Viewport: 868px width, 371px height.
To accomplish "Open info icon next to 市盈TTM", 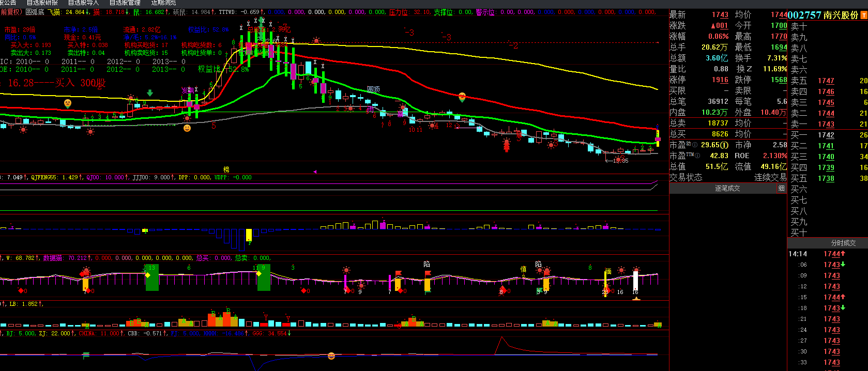I will point(697,156).
